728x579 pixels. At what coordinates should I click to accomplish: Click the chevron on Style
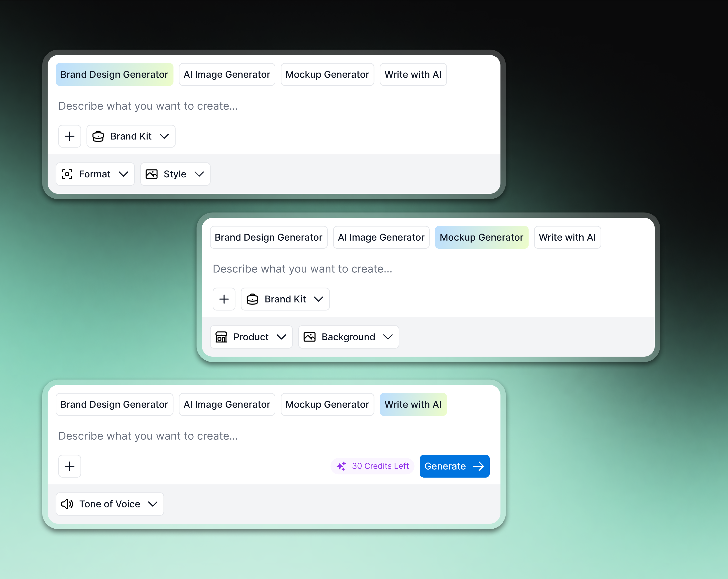[x=199, y=174]
